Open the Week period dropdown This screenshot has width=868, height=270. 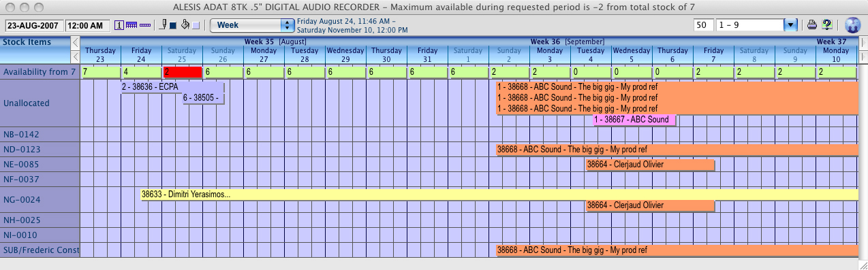[251, 25]
